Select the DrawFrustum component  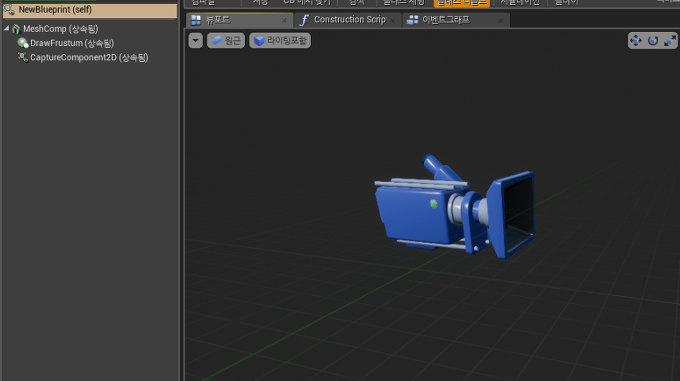point(72,43)
